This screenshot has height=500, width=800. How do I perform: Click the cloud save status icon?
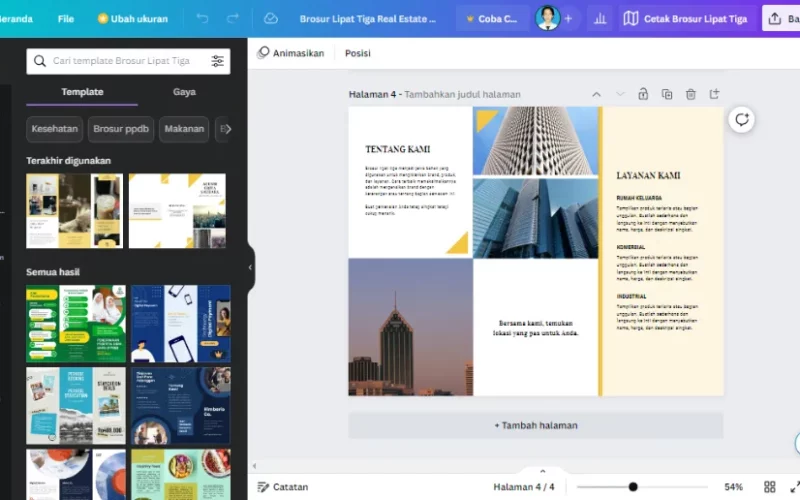[270, 19]
